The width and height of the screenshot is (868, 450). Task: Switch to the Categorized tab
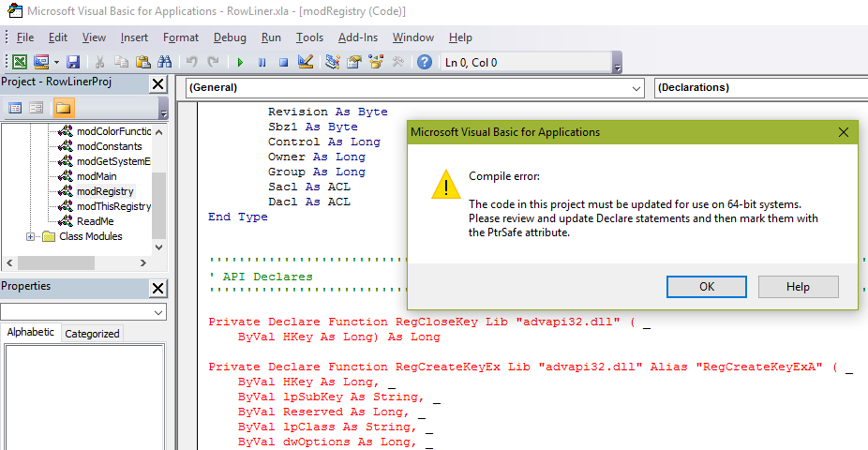(92, 333)
